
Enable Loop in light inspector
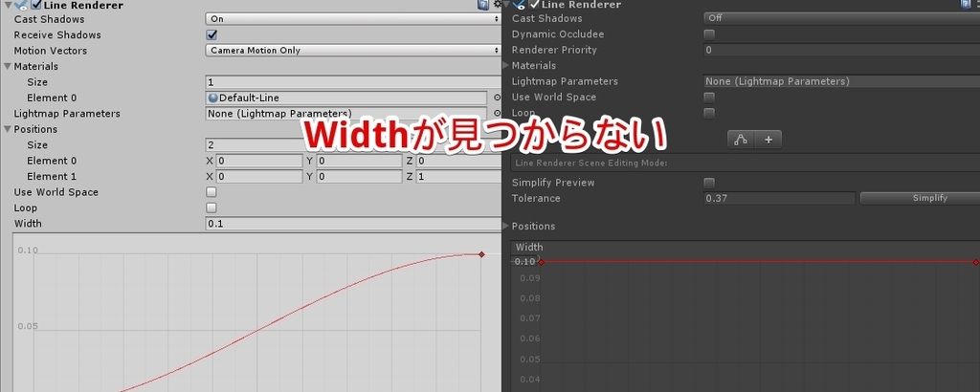pyautogui.click(x=212, y=207)
